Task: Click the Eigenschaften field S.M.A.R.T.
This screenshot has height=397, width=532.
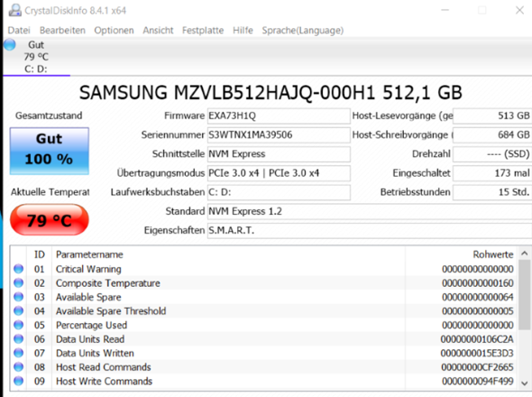Action: [370, 230]
